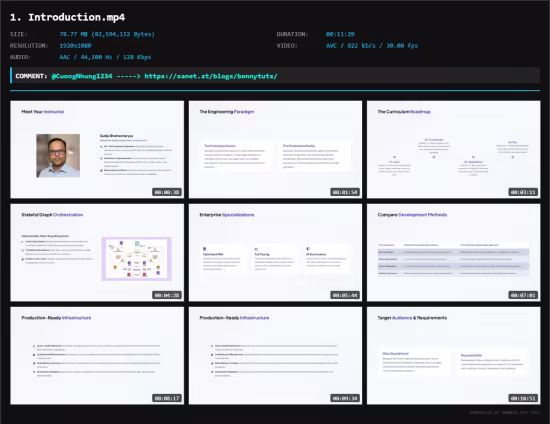
Task: Select the title "1. Introduction.mp4"
Action: pyautogui.click(x=67, y=17)
